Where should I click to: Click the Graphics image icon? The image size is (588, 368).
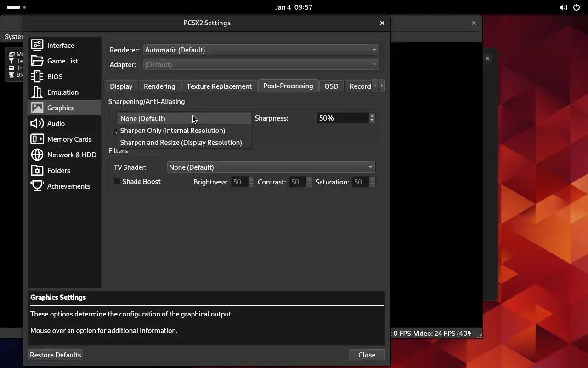[x=37, y=108]
